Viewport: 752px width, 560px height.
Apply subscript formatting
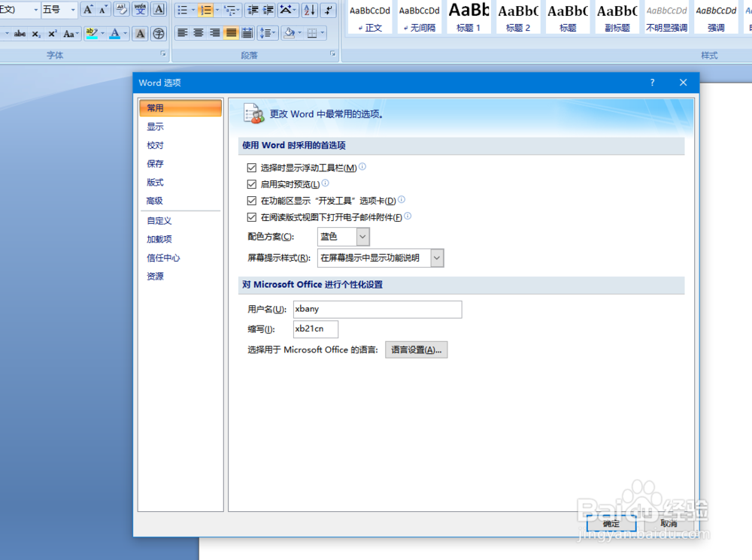[36, 34]
